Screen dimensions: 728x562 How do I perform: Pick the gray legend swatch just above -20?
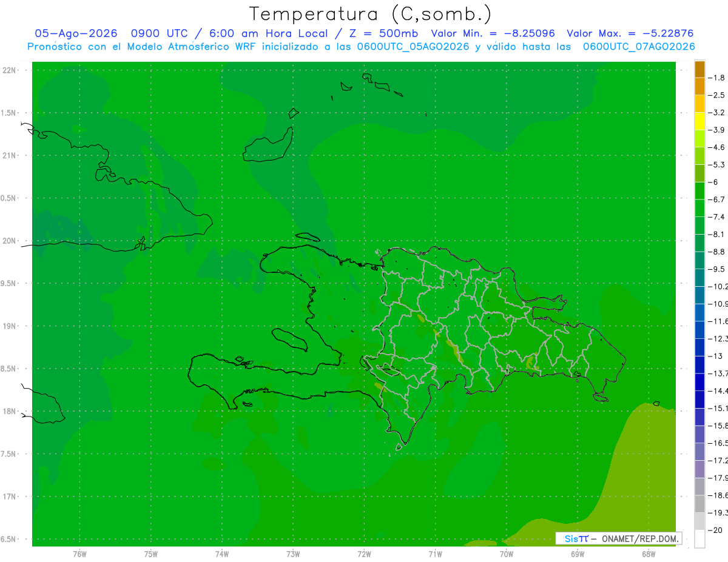pyautogui.click(x=699, y=521)
